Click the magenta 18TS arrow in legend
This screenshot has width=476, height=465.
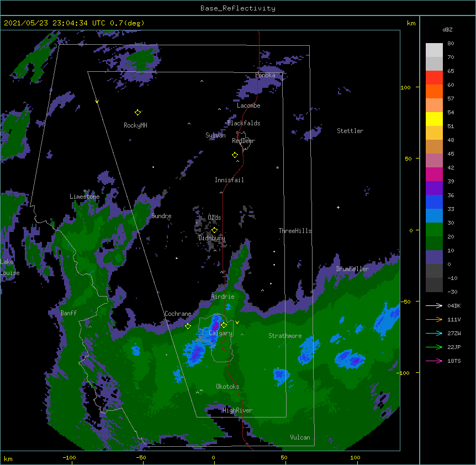[434, 361]
